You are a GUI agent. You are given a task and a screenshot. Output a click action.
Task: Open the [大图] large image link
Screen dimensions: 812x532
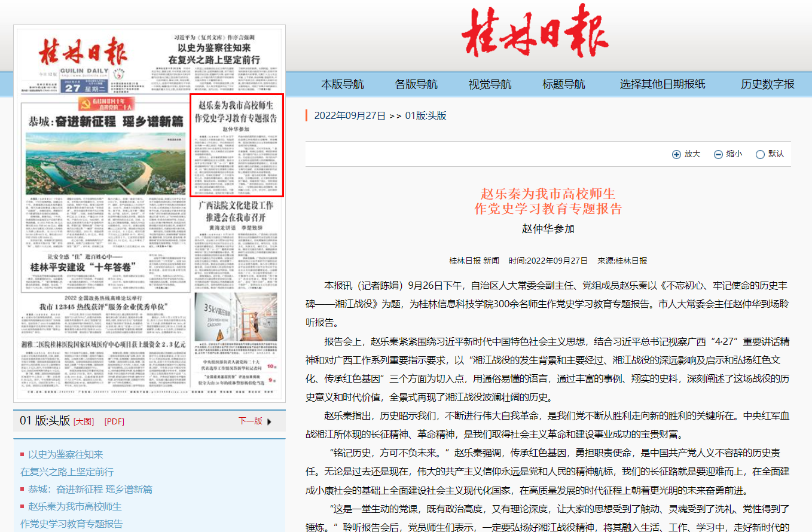(84, 421)
